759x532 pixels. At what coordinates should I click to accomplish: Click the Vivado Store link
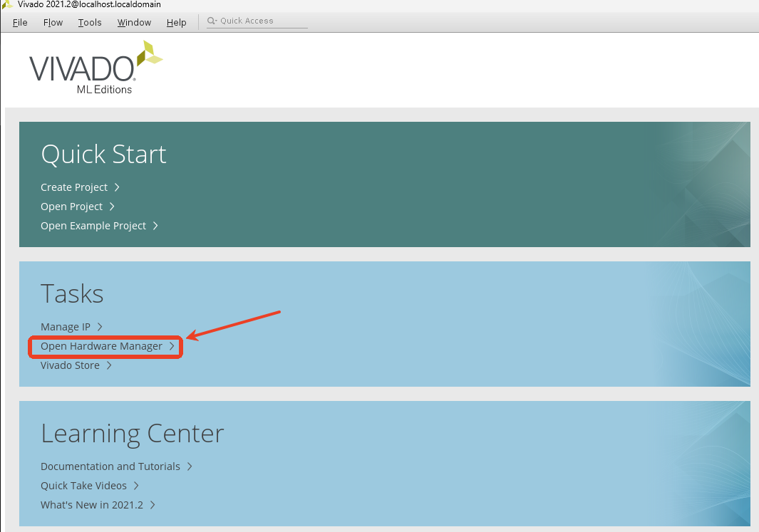pyautogui.click(x=70, y=365)
